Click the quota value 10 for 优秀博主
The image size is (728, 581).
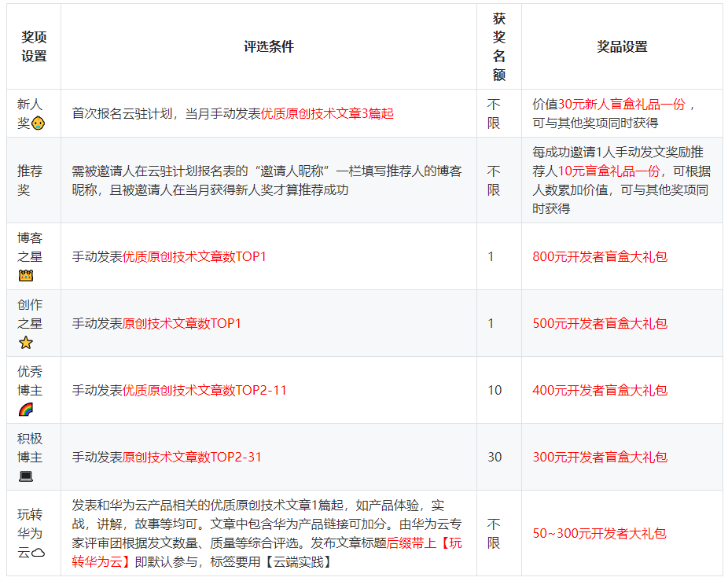[x=495, y=390]
